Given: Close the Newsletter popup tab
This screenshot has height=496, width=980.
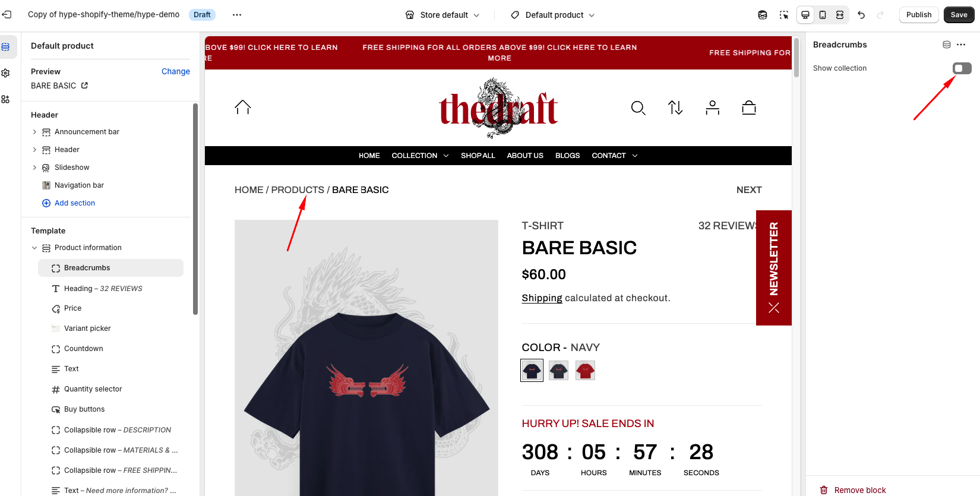Looking at the screenshot, I should 774,308.
